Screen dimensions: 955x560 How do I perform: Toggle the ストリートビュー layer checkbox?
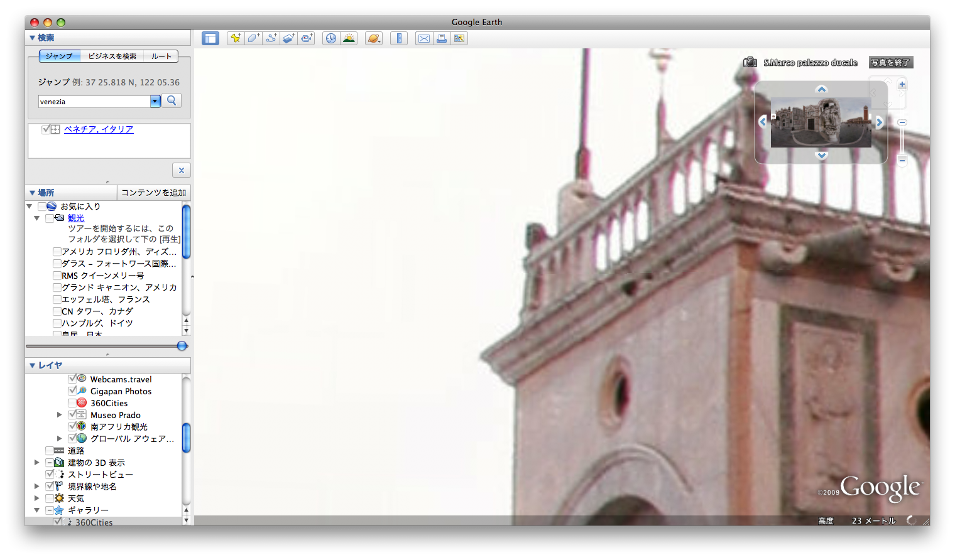pos(50,474)
